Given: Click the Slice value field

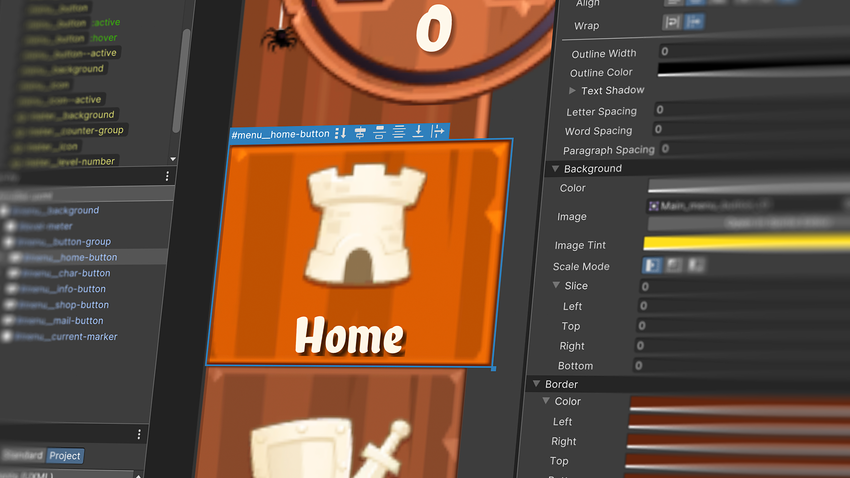Looking at the screenshot, I should pyautogui.click(x=744, y=286).
